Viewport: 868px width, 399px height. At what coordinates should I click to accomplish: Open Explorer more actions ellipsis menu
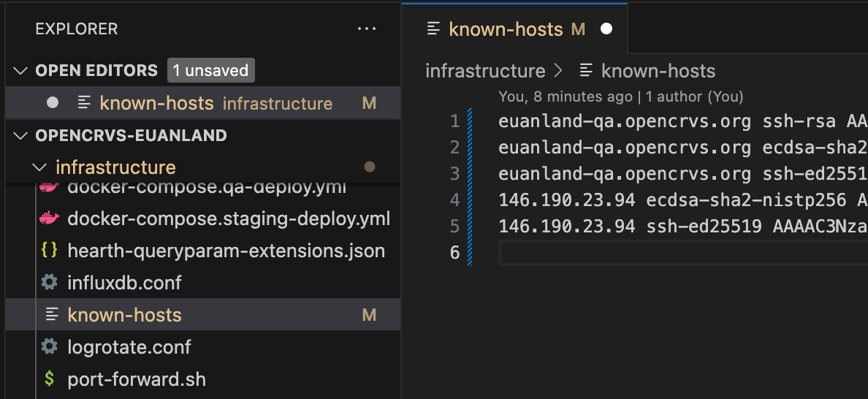(x=365, y=29)
